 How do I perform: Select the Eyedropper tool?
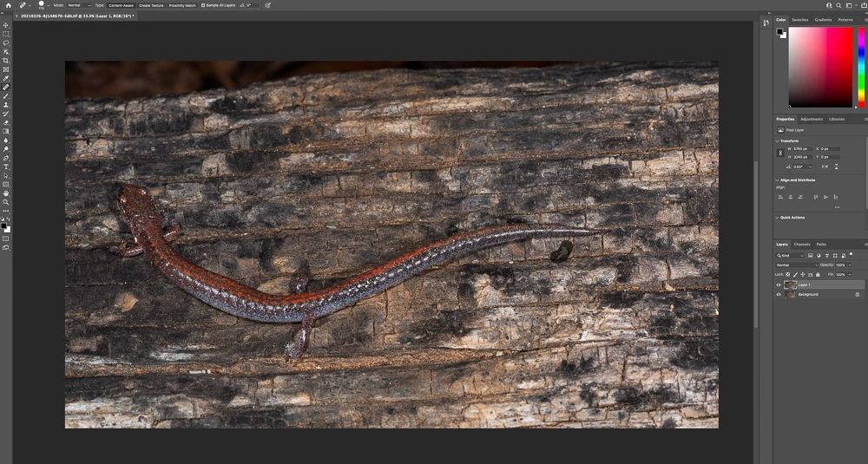click(6, 79)
